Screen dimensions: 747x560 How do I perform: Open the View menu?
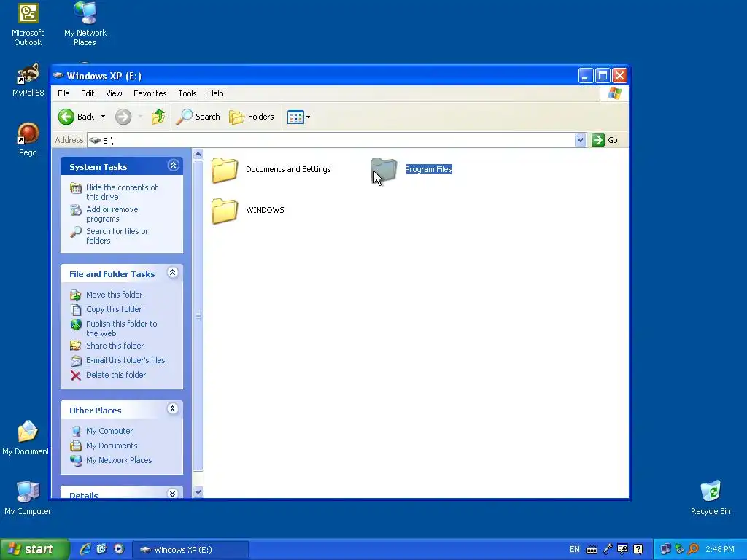pyautogui.click(x=114, y=93)
